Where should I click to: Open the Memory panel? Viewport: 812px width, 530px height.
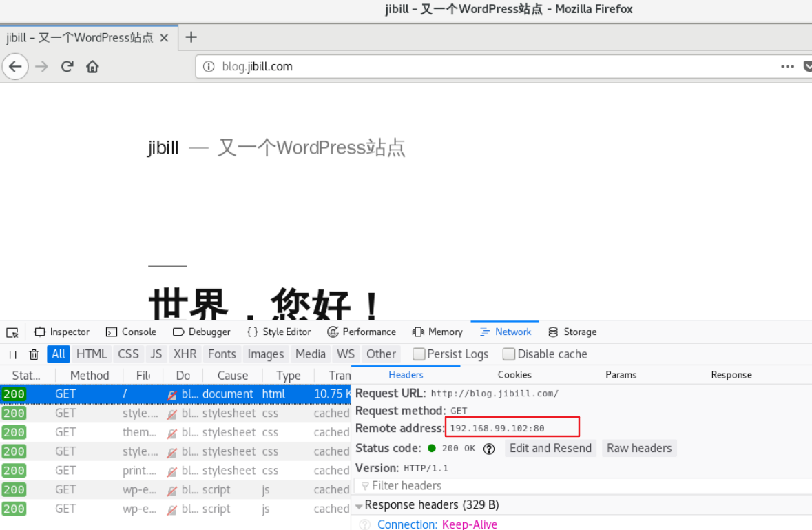pyautogui.click(x=437, y=332)
